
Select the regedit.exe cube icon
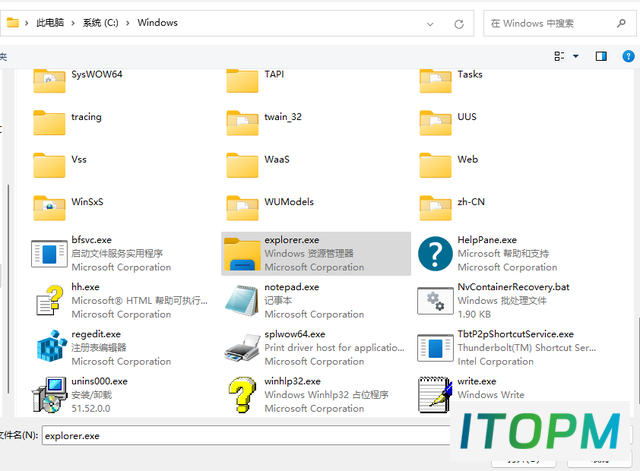pyautogui.click(x=51, y=346)
